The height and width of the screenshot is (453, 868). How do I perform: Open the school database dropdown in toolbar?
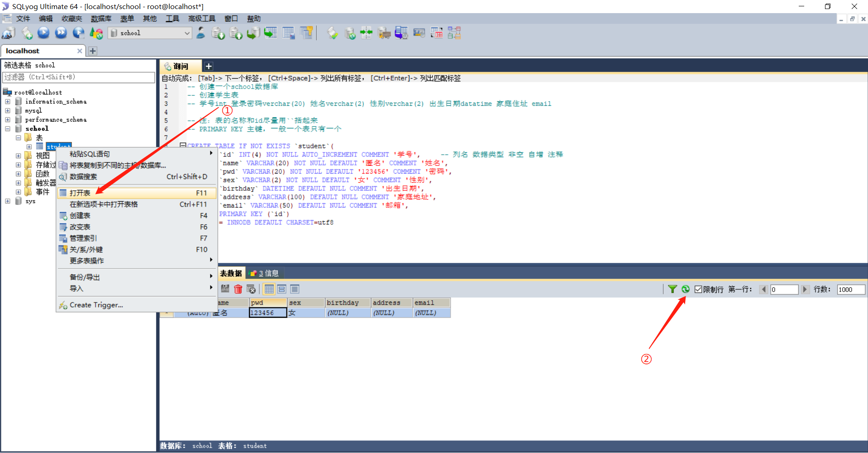click(150, 33)
